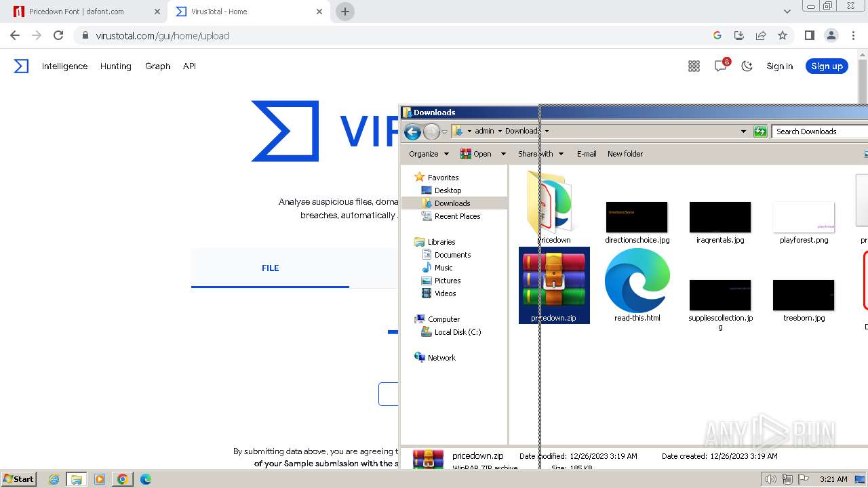
Task: Open VirusTotal notifications speech bubble
Action: 721,66
